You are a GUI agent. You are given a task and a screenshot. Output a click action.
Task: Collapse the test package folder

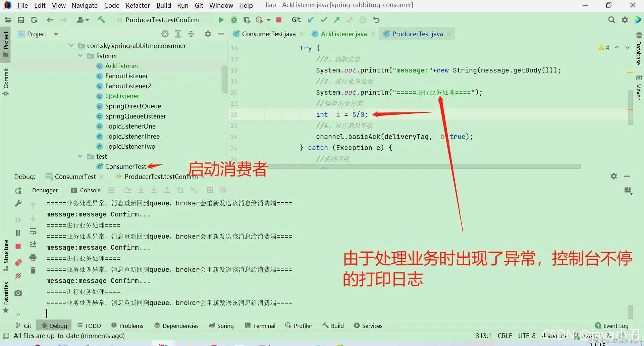[x=80, y=156]
